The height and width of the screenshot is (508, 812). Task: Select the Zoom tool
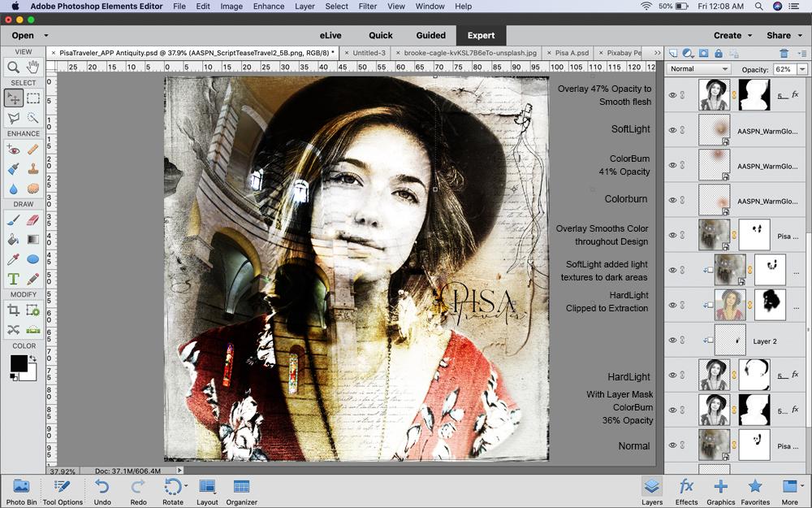coord(14,67)
